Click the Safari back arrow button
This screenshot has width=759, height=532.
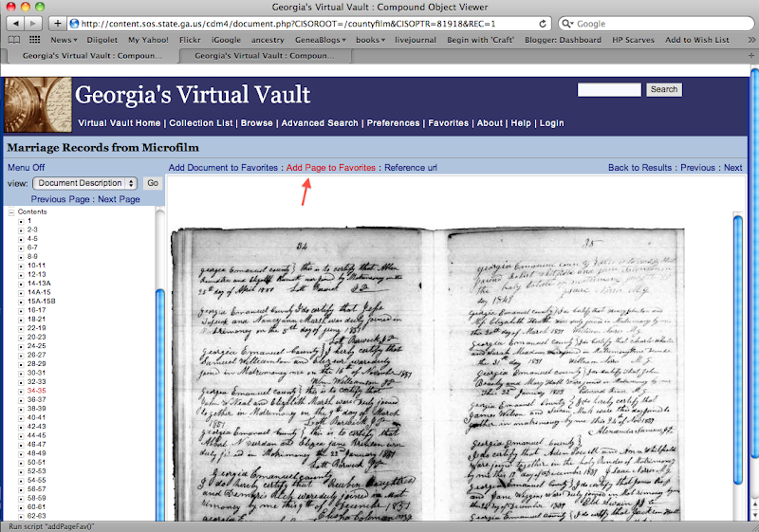click(15, 23)
